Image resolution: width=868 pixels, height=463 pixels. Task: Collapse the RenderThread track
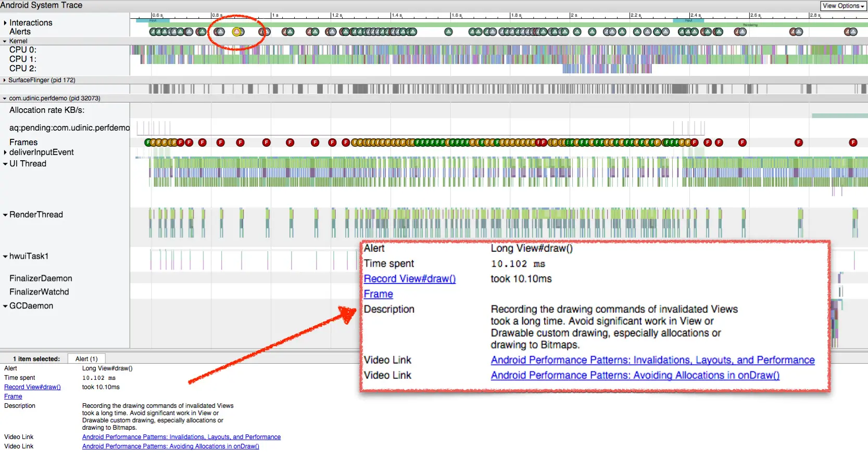(5, 215)
